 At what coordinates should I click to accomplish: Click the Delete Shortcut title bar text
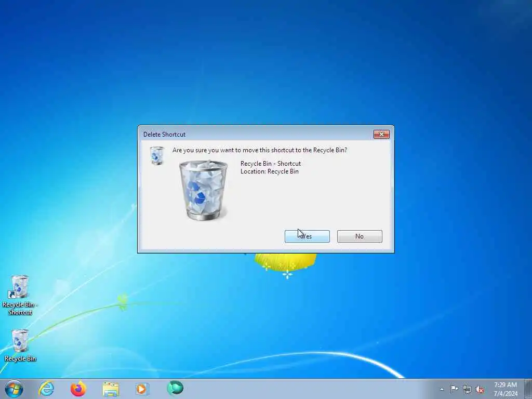[164, 135]
